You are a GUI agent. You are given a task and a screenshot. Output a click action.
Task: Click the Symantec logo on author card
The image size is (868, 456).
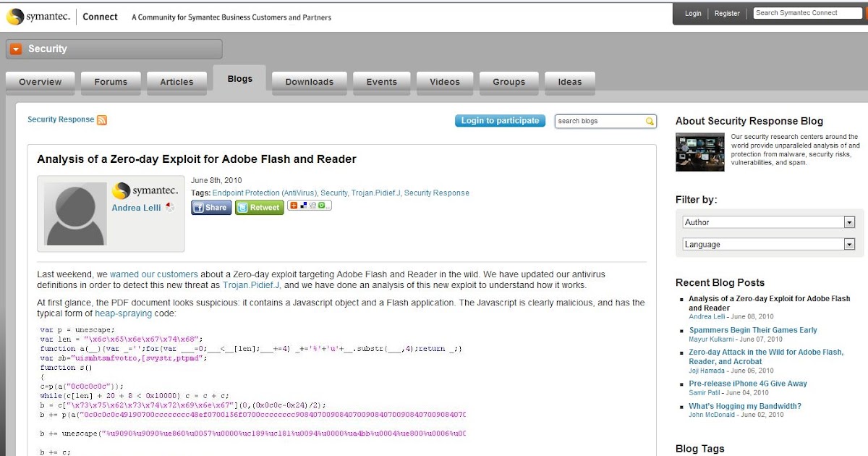click(145, 191)
